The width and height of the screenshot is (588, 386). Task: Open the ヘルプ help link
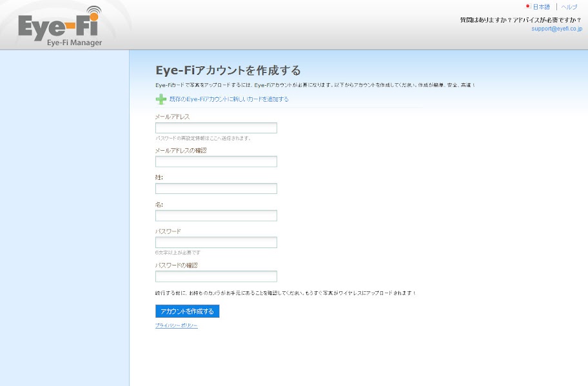click(x=569, y=7)
